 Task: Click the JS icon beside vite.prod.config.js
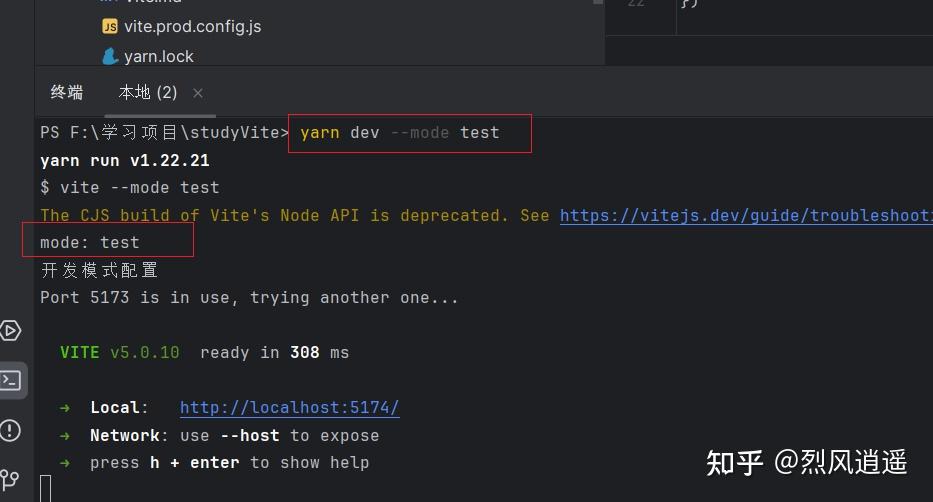(110, 26)
